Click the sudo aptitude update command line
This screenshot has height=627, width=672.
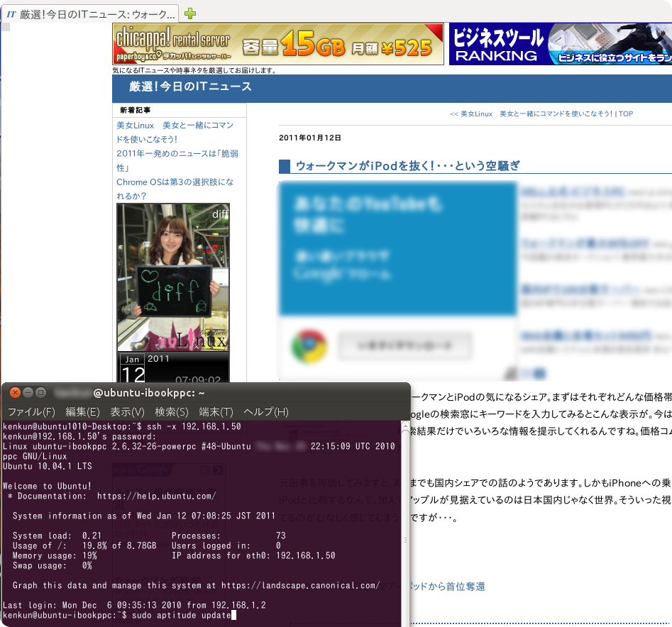point(119,615)
